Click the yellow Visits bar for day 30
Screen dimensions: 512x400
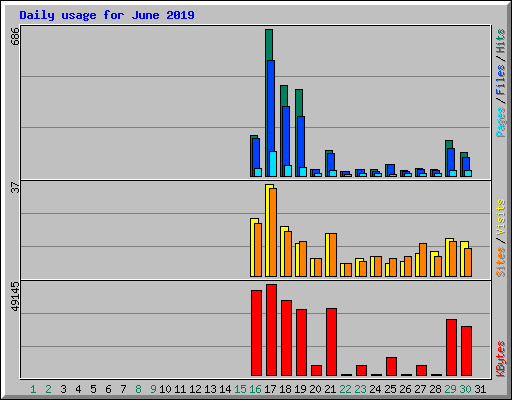[462, 259]
